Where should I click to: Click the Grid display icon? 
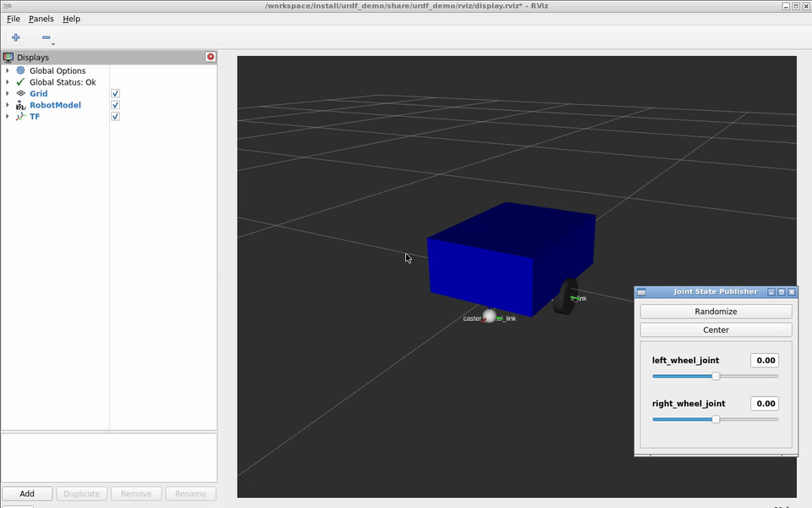tap(20, 93)
